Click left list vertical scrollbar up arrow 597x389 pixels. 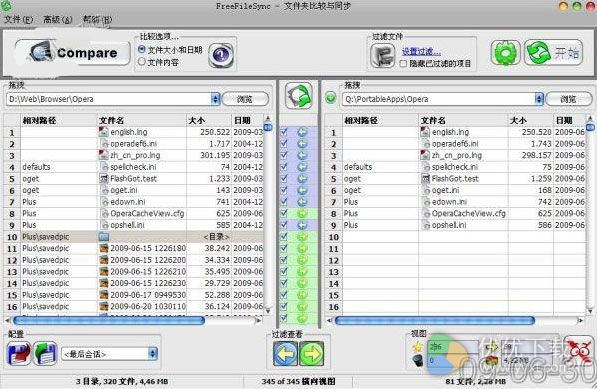click(268, 118)
